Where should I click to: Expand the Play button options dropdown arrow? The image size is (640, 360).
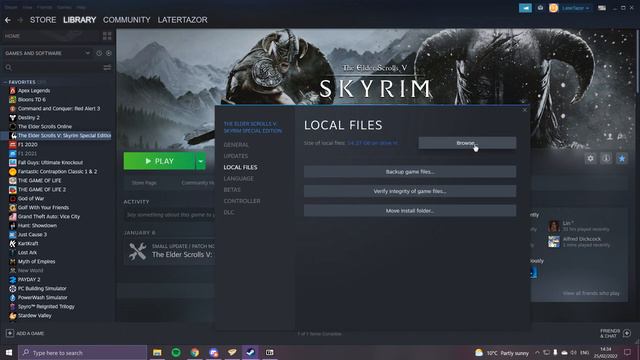[x=200, y=161]
